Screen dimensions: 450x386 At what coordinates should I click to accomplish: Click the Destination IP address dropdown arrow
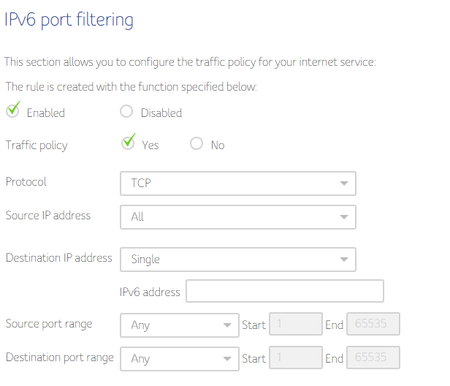(344, 259)
